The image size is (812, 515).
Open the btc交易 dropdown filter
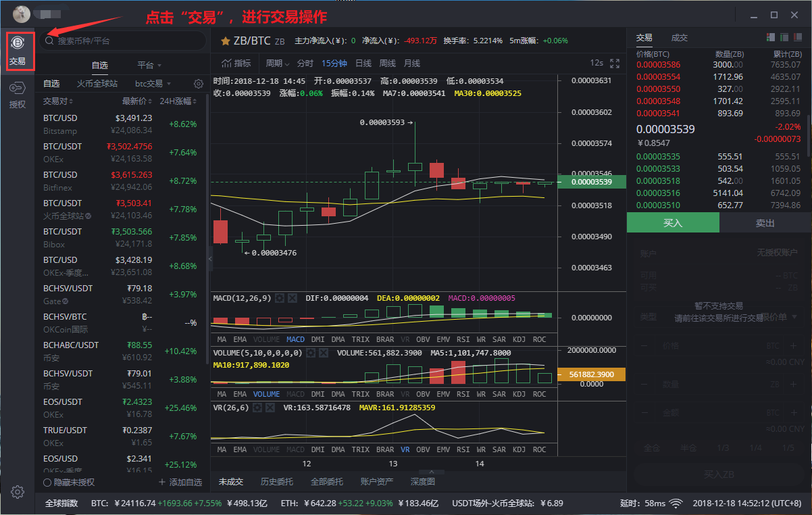pos(153,84)
